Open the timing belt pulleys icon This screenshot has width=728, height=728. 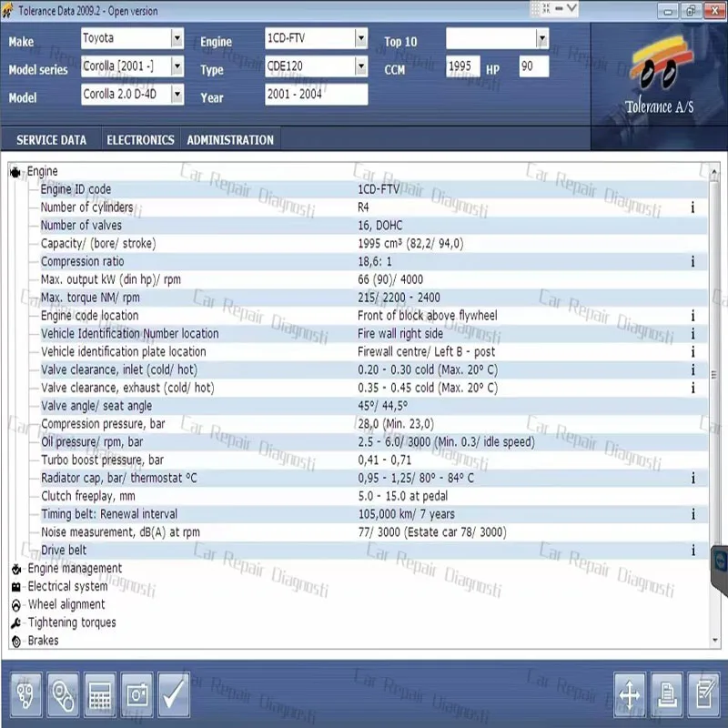click(x=63, y=694)
